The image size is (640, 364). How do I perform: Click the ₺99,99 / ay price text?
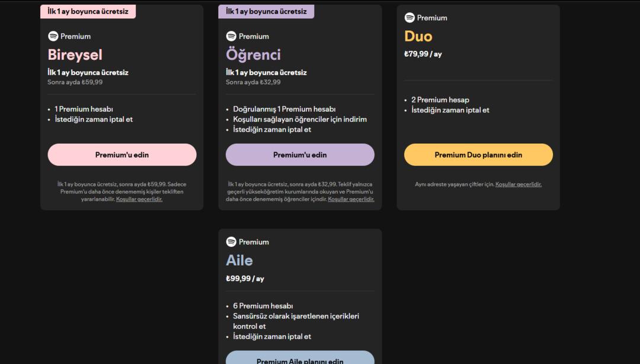(x=245, y=278)
